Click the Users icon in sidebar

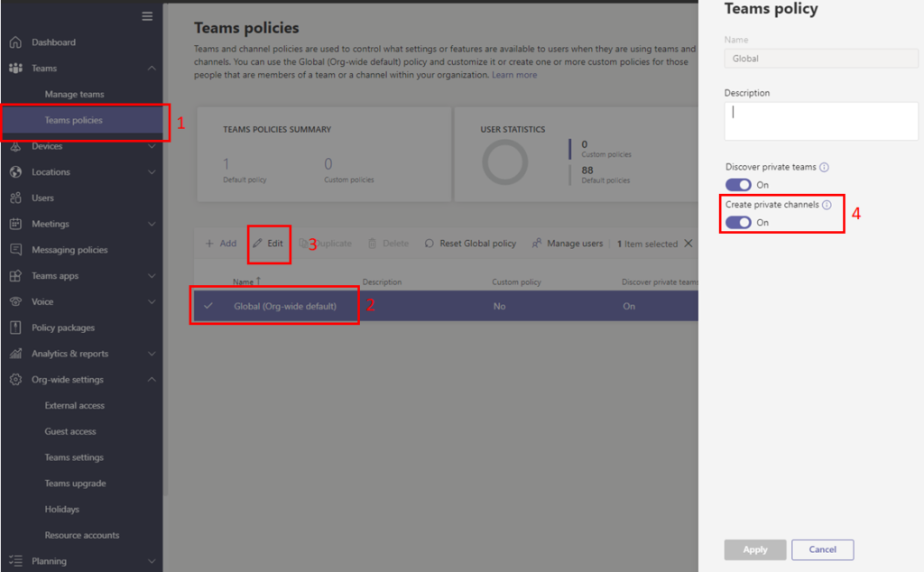tap(16, 198)
